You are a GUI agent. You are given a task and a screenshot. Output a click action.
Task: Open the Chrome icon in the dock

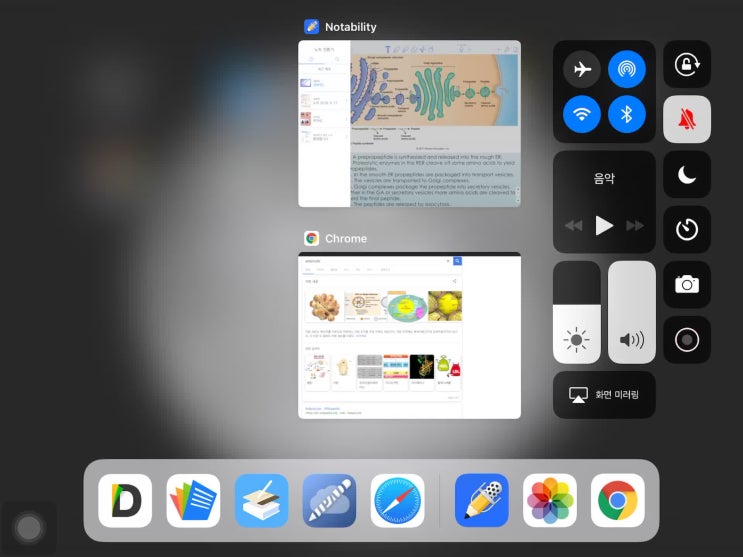coord(617,500)
